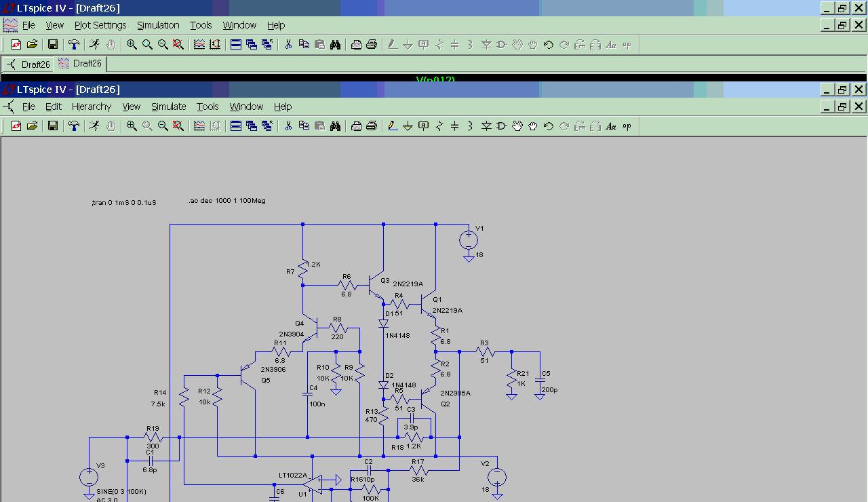The width and height of the screenshot is (868, 502).
Task: Click the Text 'Aa' tool in the lower toolbar
Action: (610, 126)
